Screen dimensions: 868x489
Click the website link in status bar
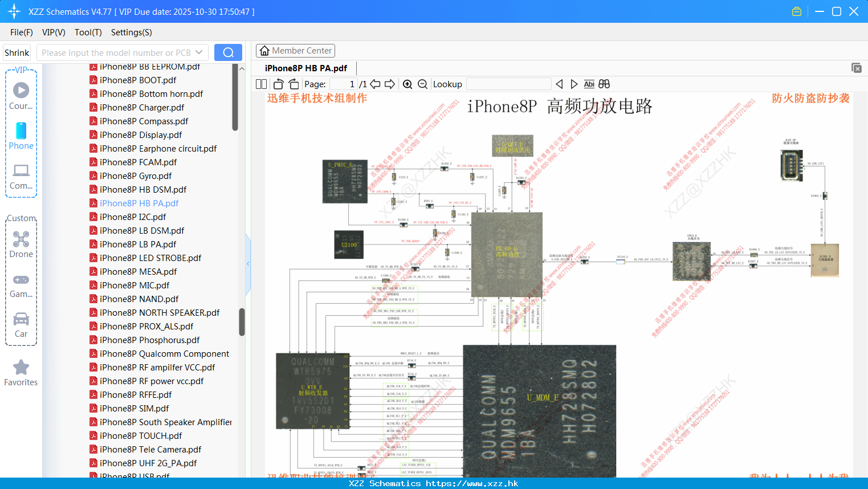pyautogui.click(x=472, y=483)
